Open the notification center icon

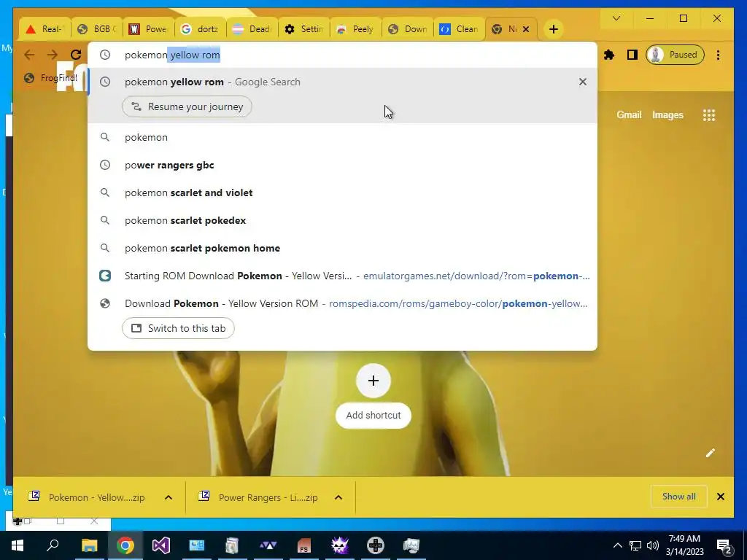[724, 546]
